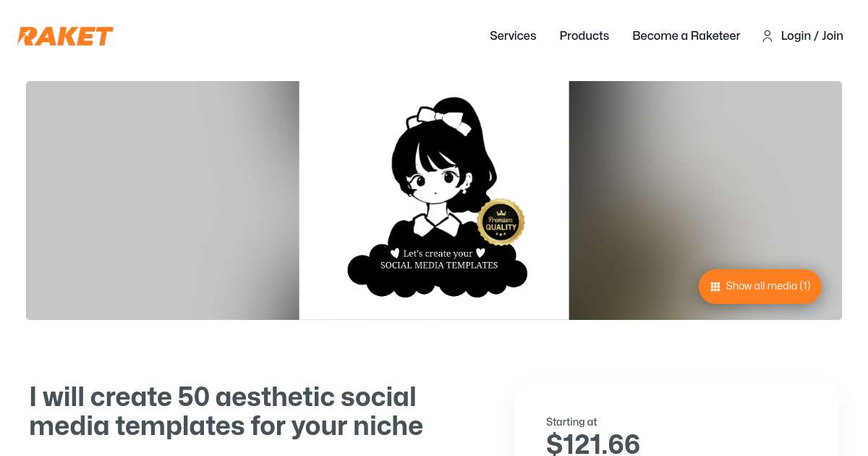Click the user profile icon in navbar
The height and width of the screenshot is (456, 868).
pyautogui.click(x=767, y=36)
